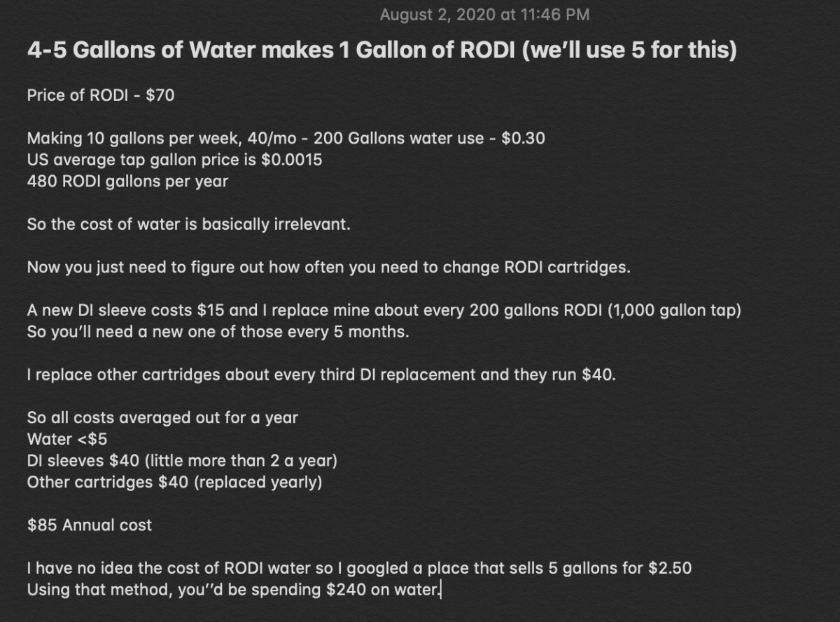Click the "$85 Annual cost" line
This screenshot has height=622, width=840.
[x=89, y=525]
